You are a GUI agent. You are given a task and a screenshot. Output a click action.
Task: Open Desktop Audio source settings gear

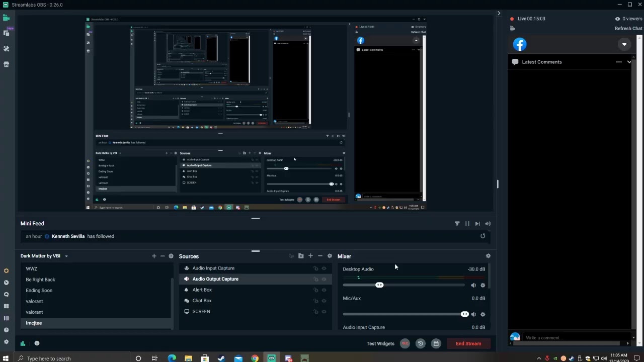[482, 286]
